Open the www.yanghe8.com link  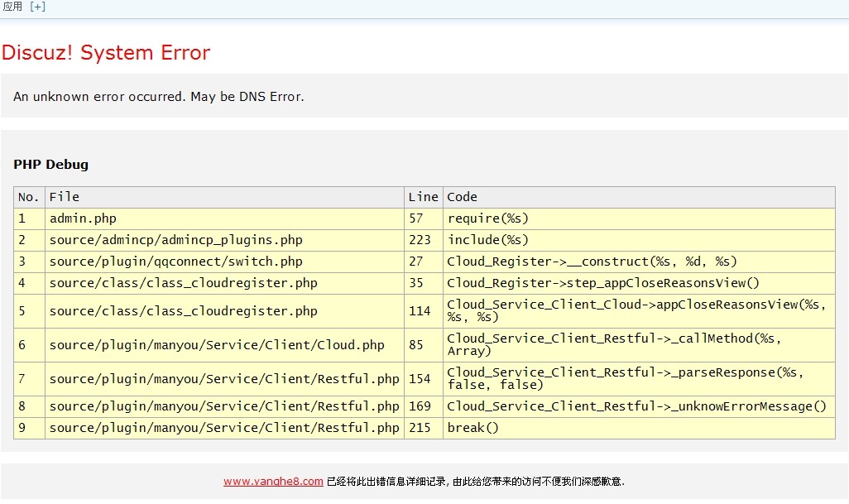click(273, 482)
